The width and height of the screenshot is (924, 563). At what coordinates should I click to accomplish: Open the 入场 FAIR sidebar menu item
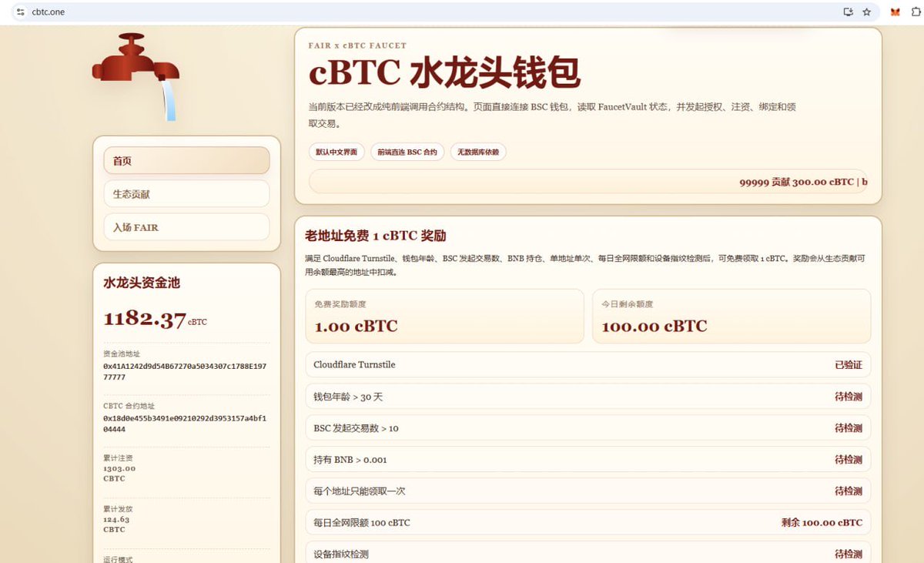186,227
